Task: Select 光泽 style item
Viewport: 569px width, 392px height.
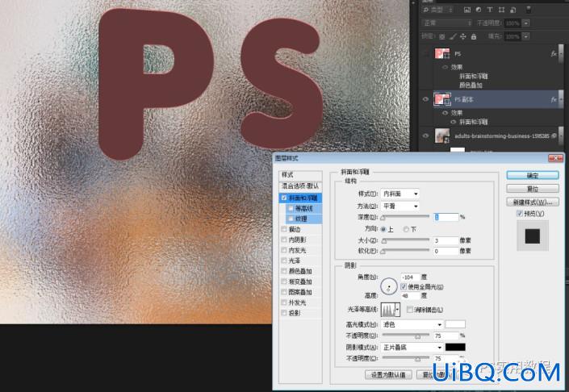Action: [295, 261]
